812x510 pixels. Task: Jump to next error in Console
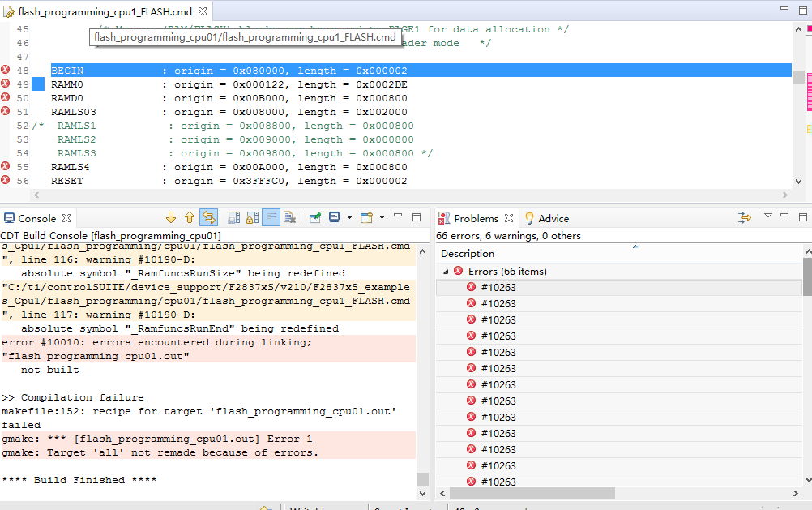[171, 217]
